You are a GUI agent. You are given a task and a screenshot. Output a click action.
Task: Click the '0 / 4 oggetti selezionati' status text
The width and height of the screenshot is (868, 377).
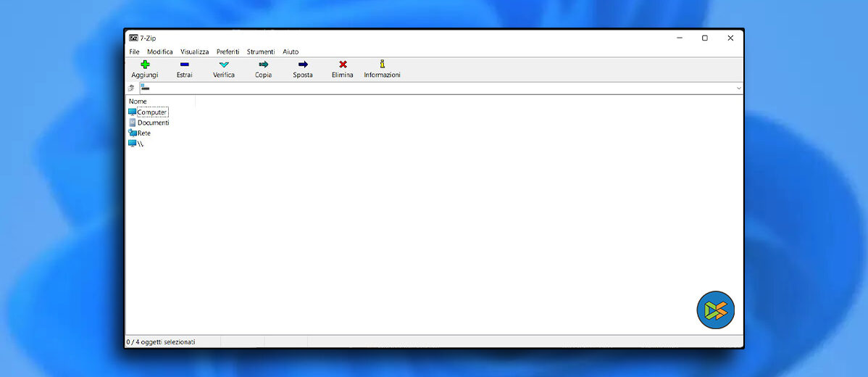pyautogui.click(x=161, y=342)
